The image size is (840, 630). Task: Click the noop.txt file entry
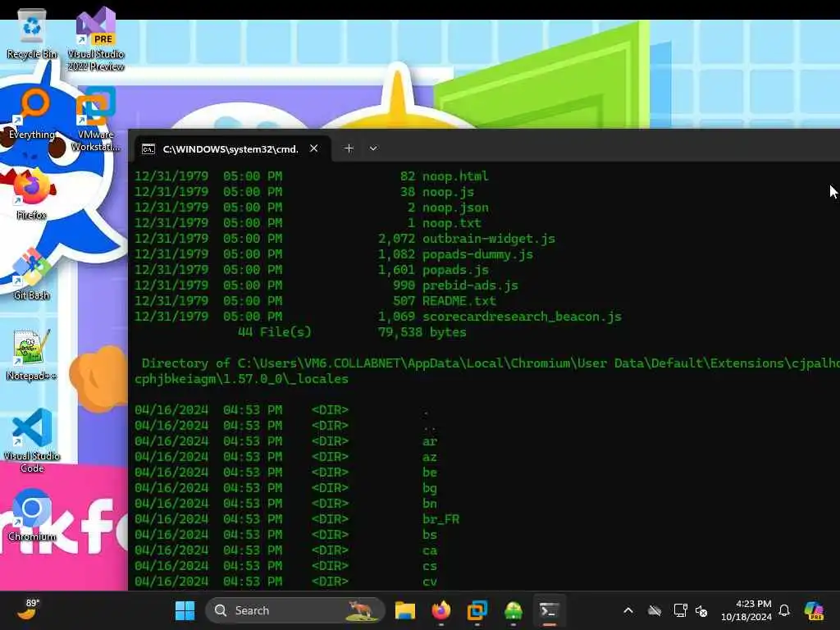452,223
